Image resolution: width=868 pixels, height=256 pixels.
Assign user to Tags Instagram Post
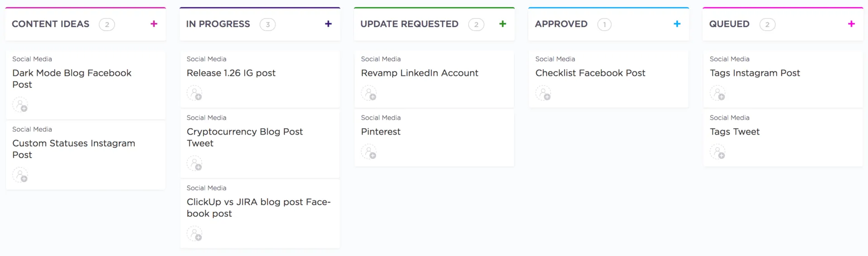[718, 93]
